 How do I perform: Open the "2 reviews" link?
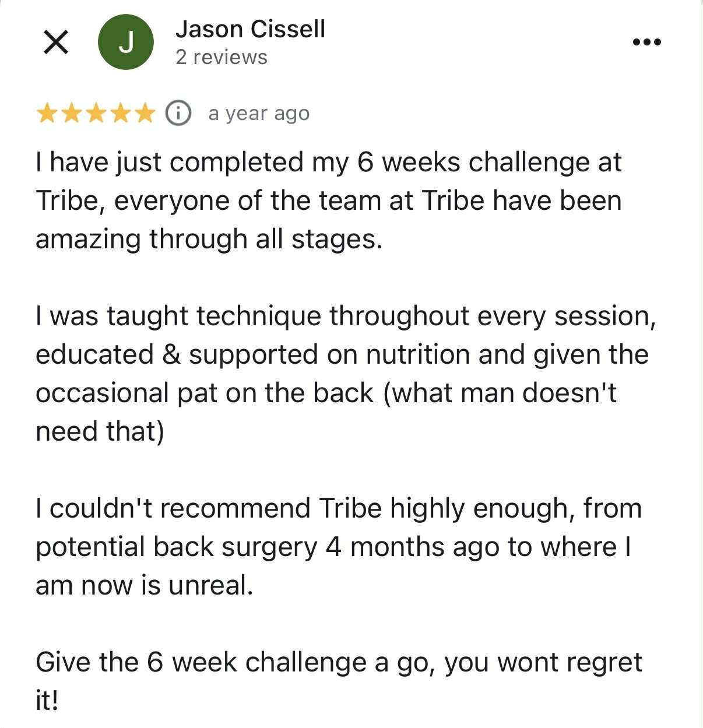tap(222, 57)
